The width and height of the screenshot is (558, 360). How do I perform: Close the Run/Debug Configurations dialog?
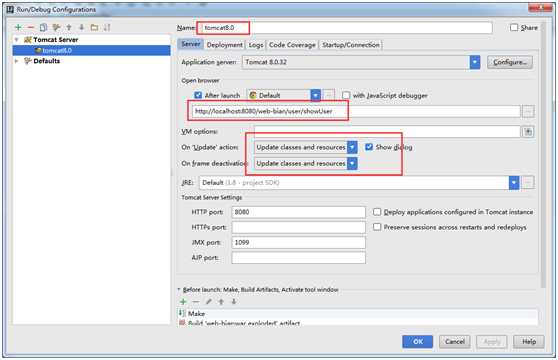[x=540, y=8]
